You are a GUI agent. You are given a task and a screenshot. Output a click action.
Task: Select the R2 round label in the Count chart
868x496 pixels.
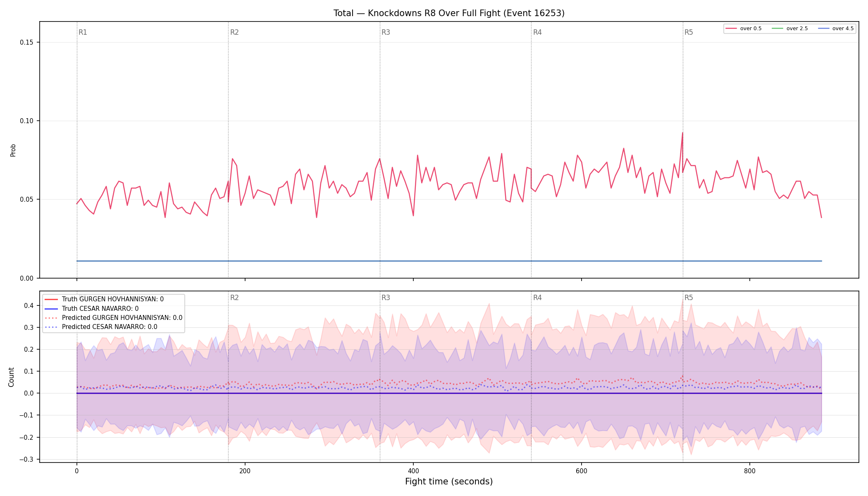pyautogui.click(x=234, y=298)
